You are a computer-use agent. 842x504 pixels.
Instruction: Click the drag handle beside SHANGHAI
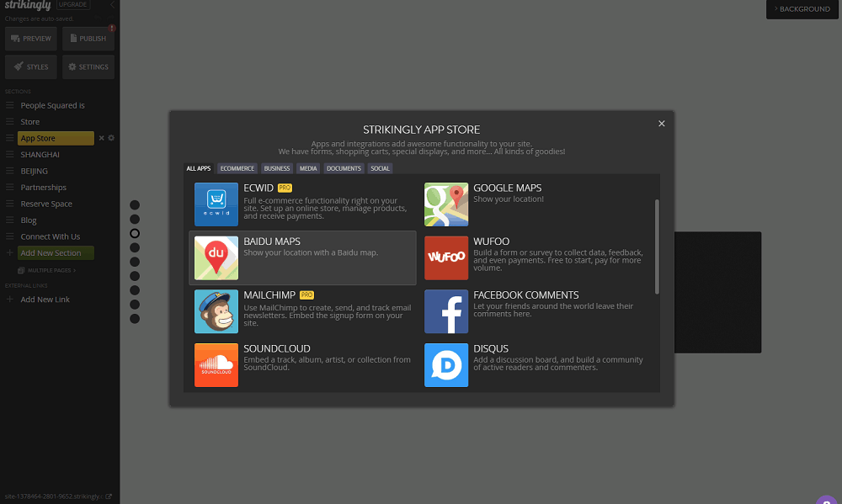[9, 155]
